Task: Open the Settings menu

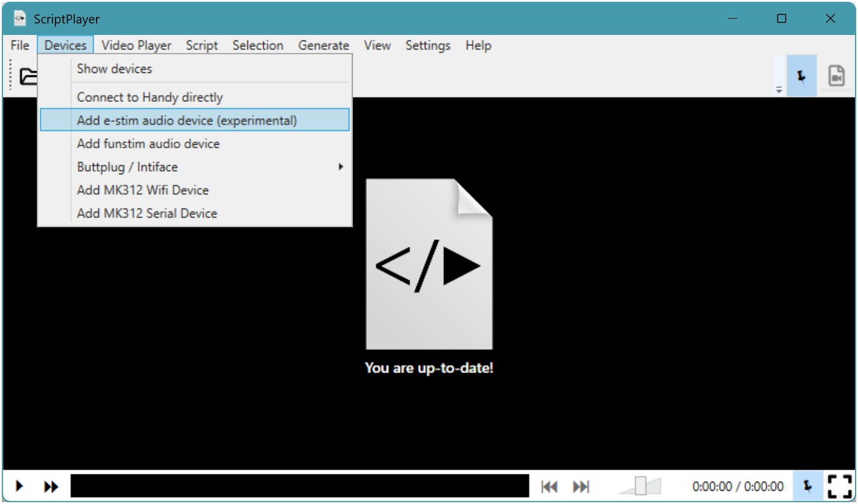Action: [428, 45]
